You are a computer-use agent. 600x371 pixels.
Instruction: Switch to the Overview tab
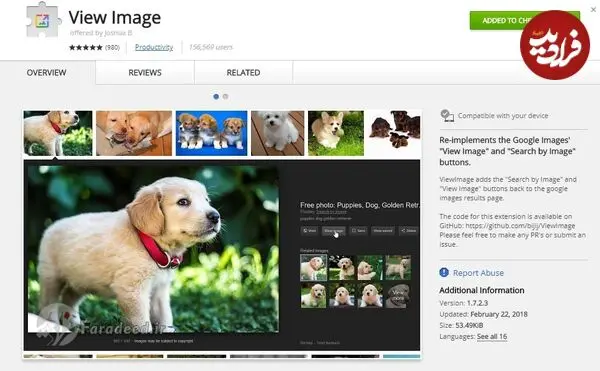tap(46, 72)
